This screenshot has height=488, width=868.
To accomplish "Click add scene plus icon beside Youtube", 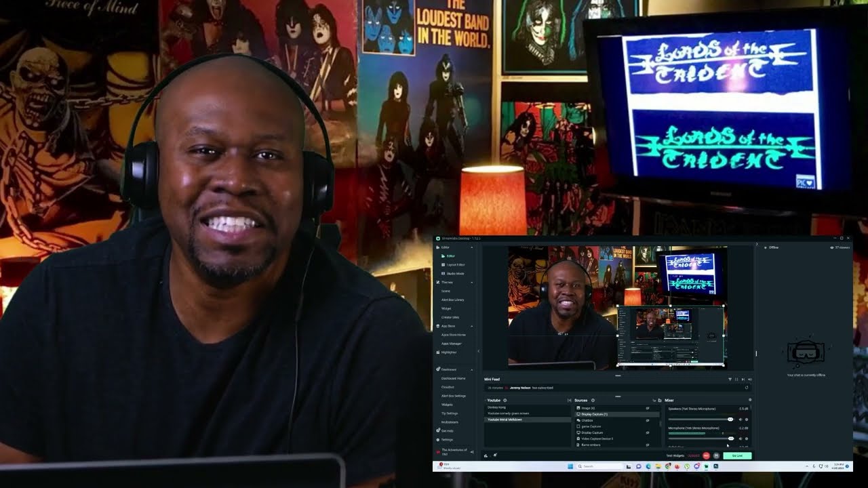I will 505,401.
